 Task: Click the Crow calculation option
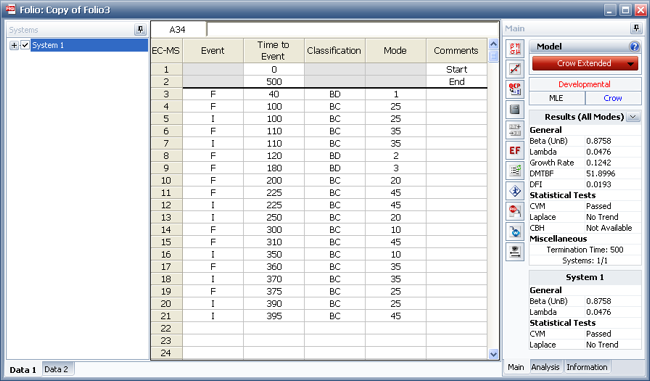pyautogui.click(x=613, y=98)
